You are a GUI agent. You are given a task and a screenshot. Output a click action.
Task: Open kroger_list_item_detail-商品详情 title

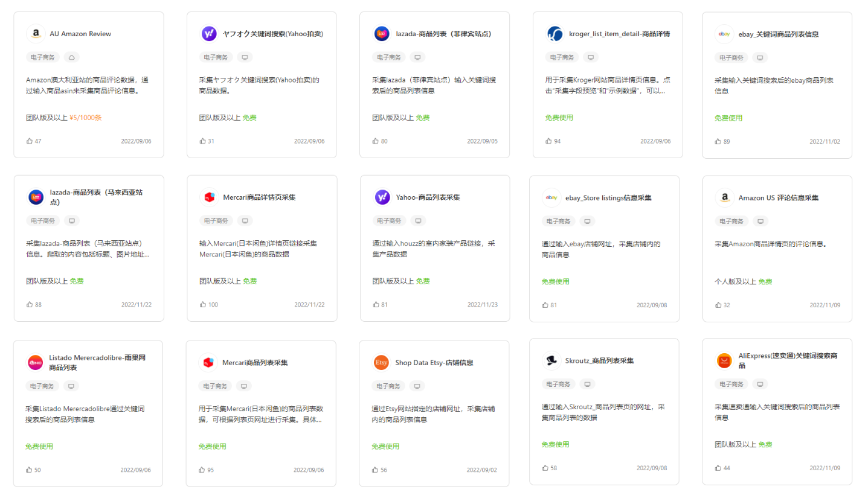coord(619,34)
